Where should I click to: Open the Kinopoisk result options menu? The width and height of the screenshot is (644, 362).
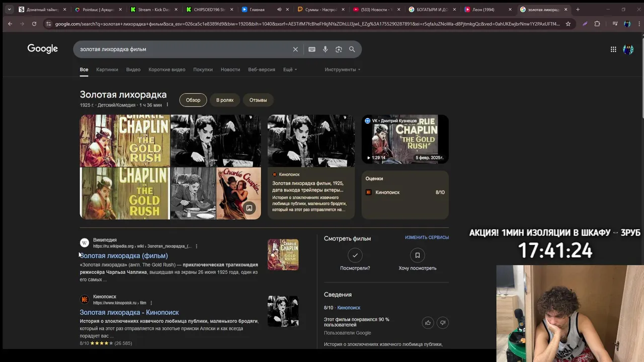pos(151,303)
